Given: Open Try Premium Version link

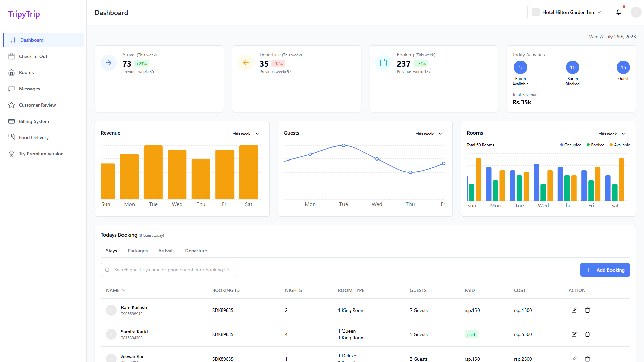Looking at the screenshot, I should point(41,154).
